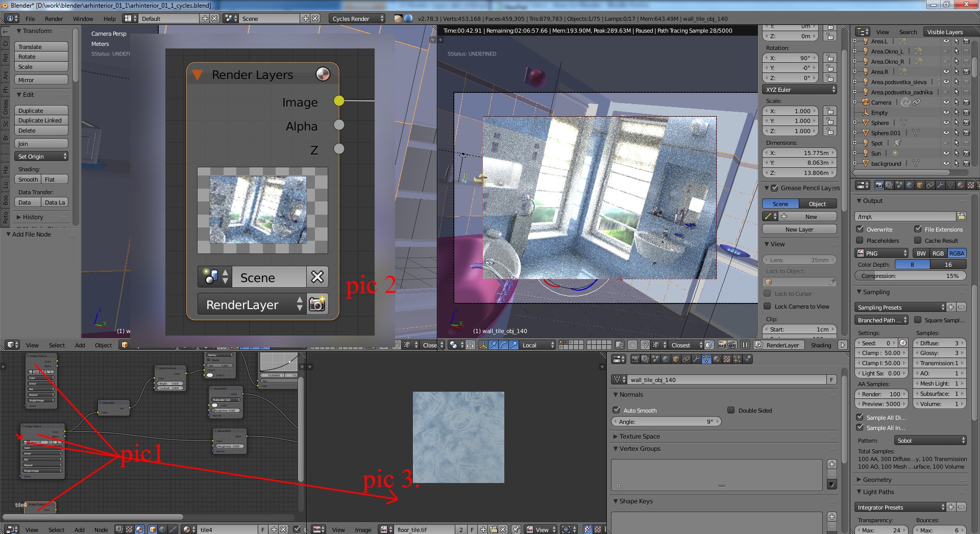Click the output folder browse icon
Viewport: 980px width, 534px height.
point(961,216)
